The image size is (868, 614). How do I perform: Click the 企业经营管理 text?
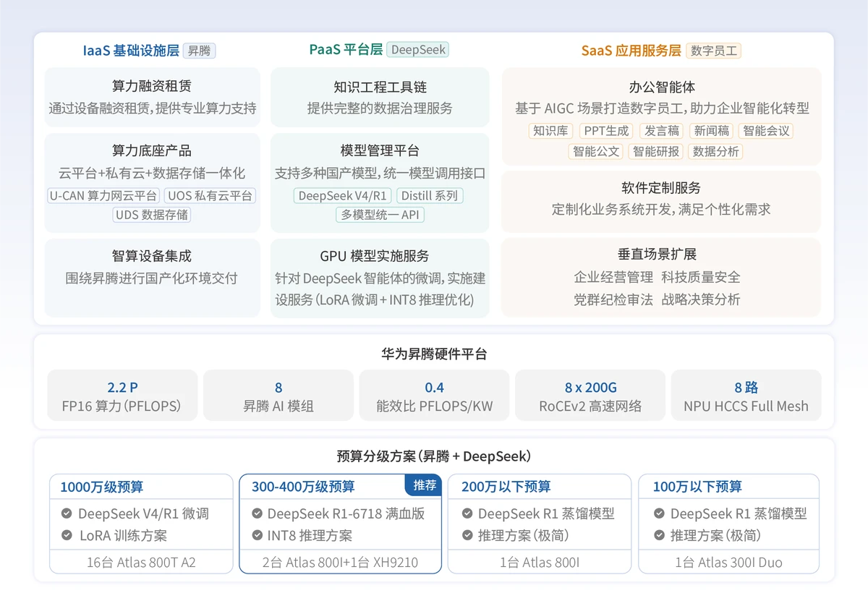coord(613,277)
